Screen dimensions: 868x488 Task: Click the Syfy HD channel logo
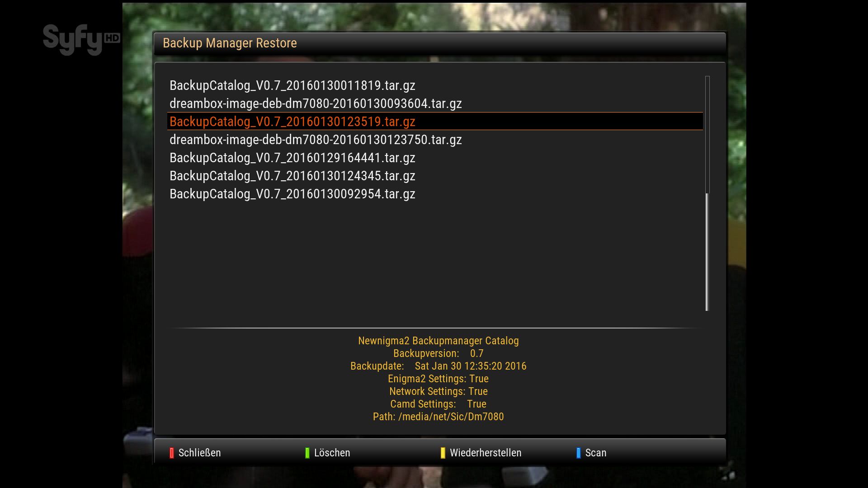click(x=81, y=40)
